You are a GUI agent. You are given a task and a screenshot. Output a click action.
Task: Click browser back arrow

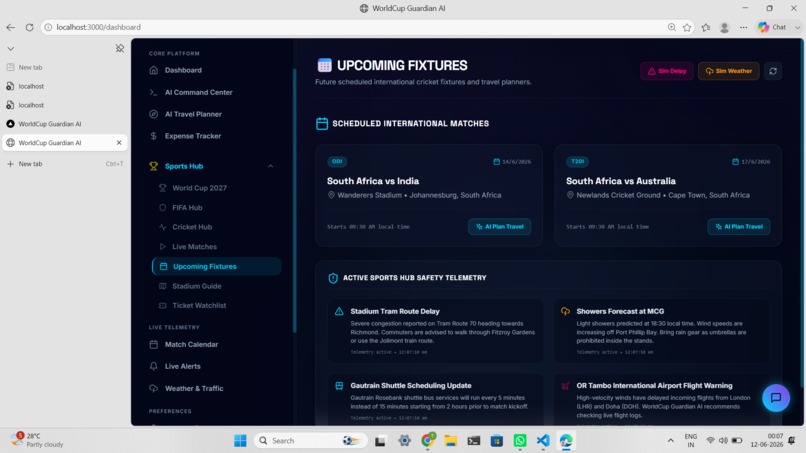pos(10,27)
